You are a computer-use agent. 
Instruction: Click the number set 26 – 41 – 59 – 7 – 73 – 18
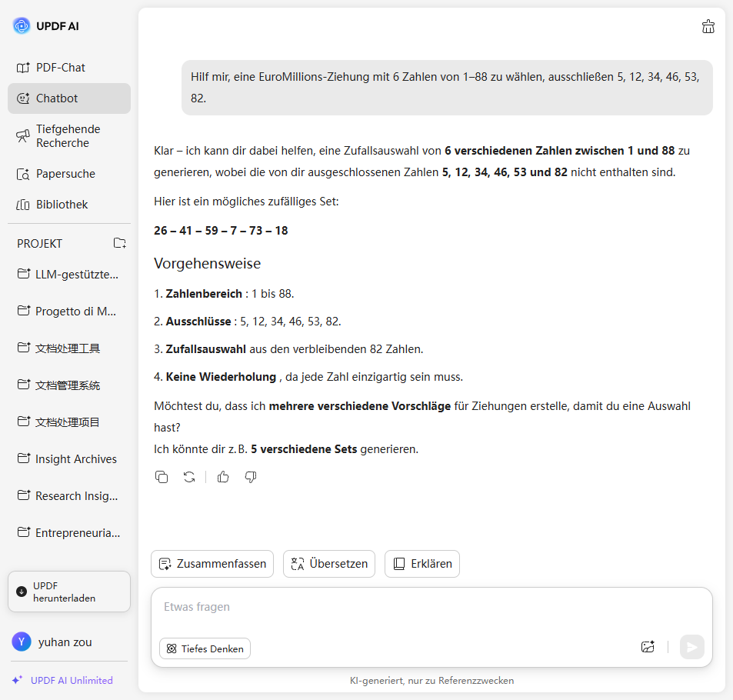click(x=221, y=231)
